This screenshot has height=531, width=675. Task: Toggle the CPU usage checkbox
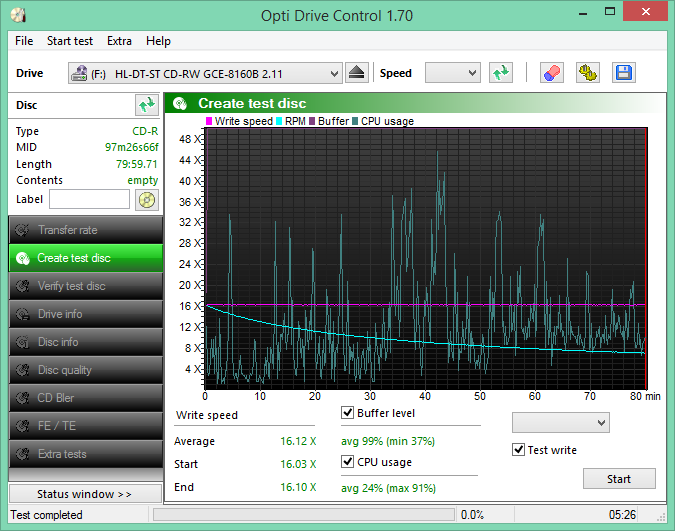[x=347, y=462]
